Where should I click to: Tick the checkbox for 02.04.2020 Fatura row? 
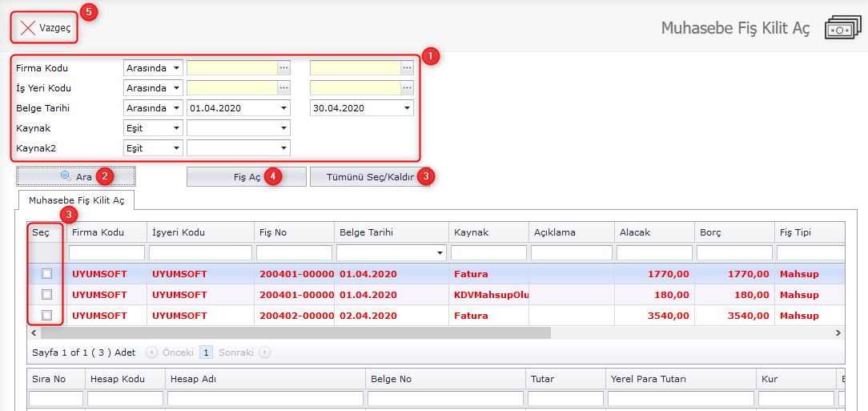(47, 316)
